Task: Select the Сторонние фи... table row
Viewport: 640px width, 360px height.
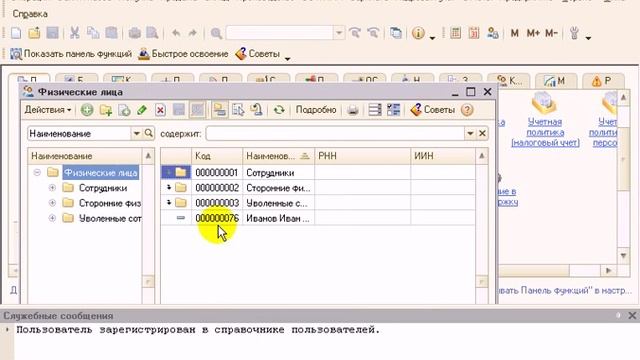Action: pyautogui.click(x=318, y=188)
